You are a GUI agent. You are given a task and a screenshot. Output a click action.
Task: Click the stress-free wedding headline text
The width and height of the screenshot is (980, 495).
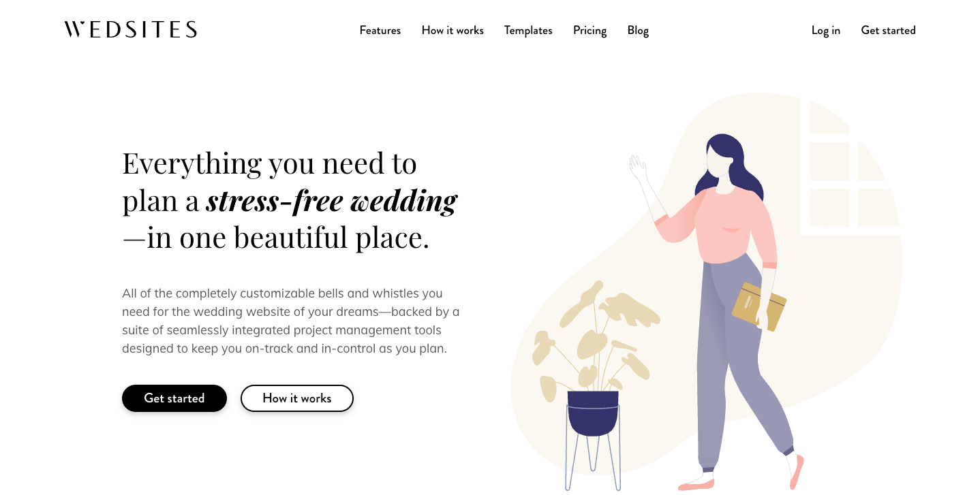pyautogui.click(x=331, y=201)
